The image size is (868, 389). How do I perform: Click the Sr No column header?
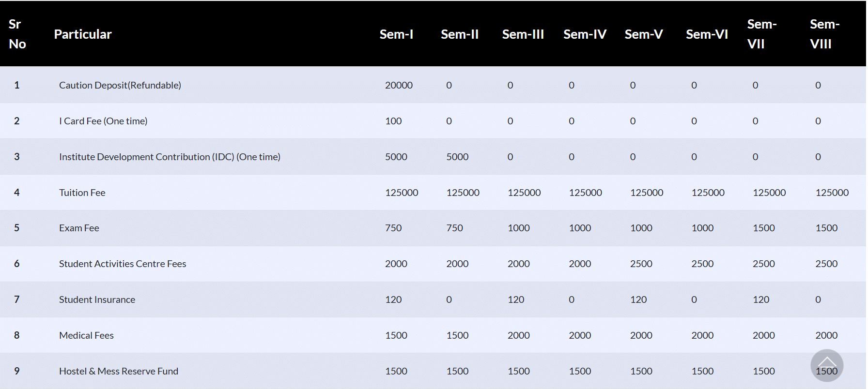click(x=17, y=34)
